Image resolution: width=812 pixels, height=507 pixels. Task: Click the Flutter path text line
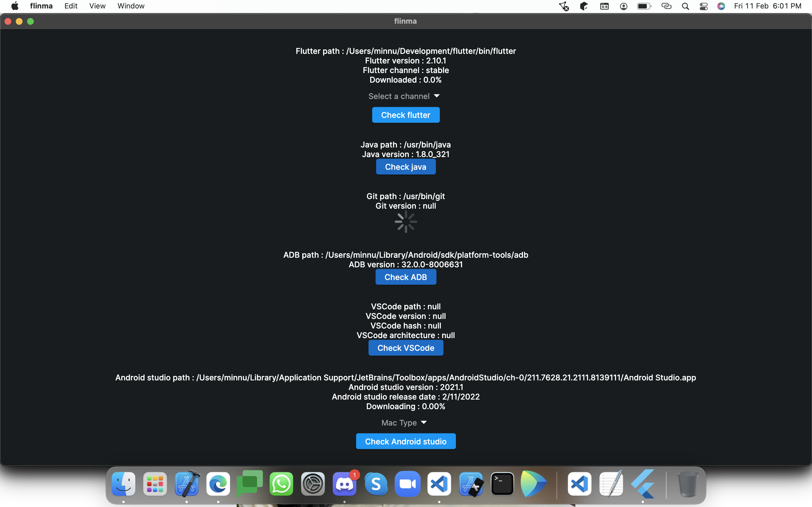tap(406, 51)
